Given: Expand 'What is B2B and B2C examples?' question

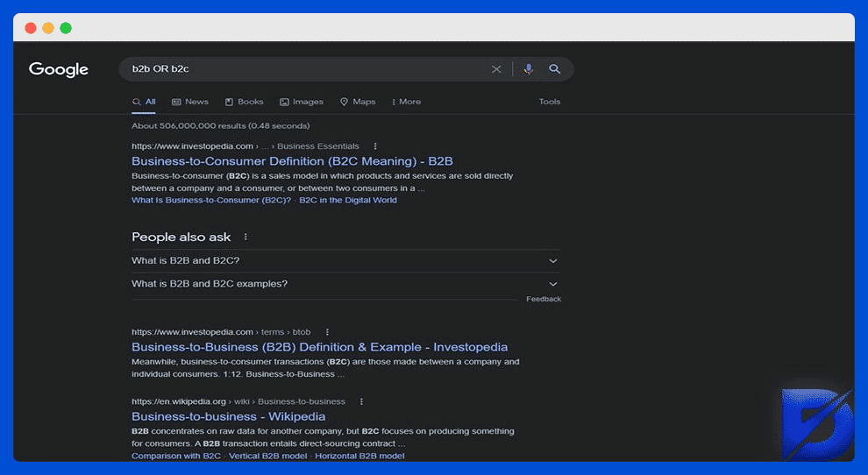Looking at the screenshot, I should coord(346,284).
